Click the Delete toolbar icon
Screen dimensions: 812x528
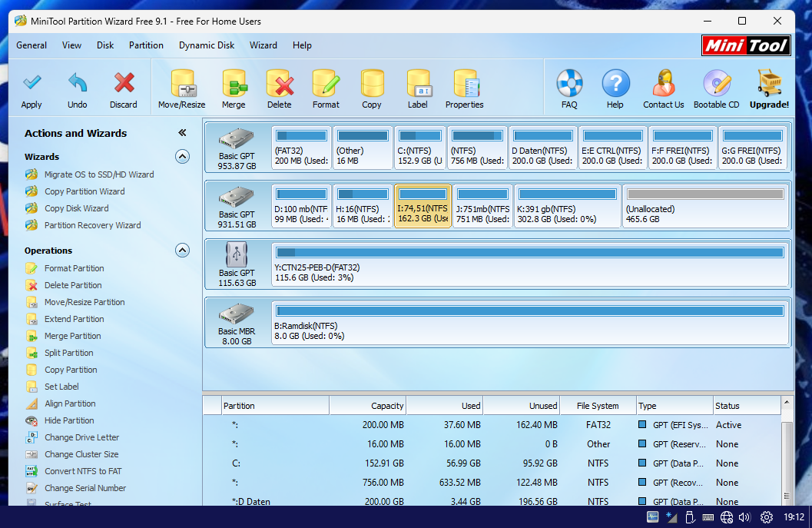[280, 83]
